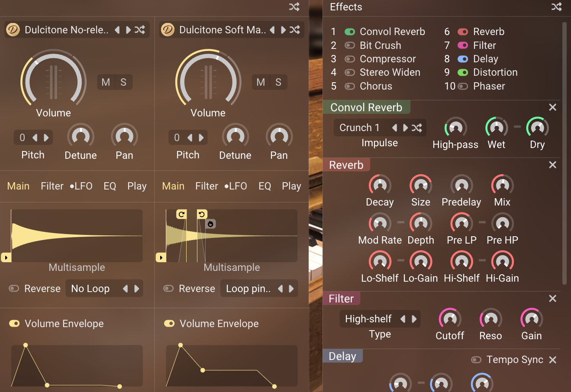Open the EQ tab on second layer
Viewport: 571px width, 392px height.
265,186
